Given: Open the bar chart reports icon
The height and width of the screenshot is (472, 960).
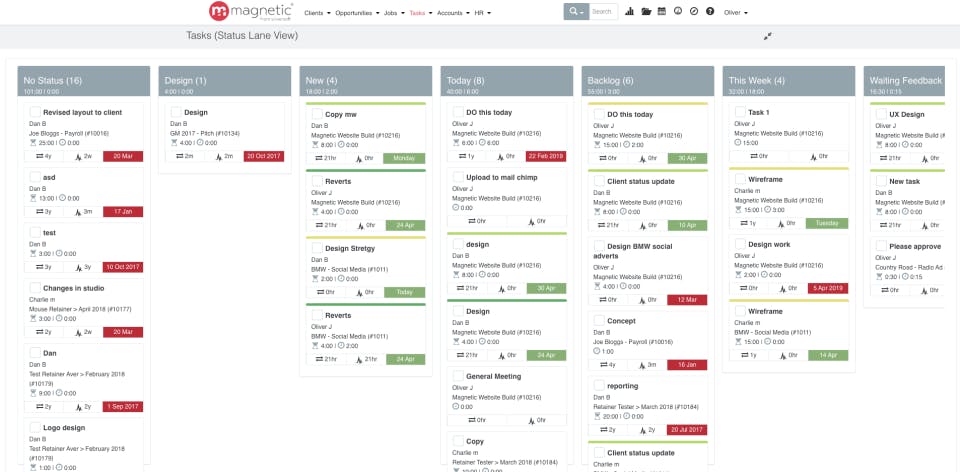Looking at the screenshot, I should point(629,12).
